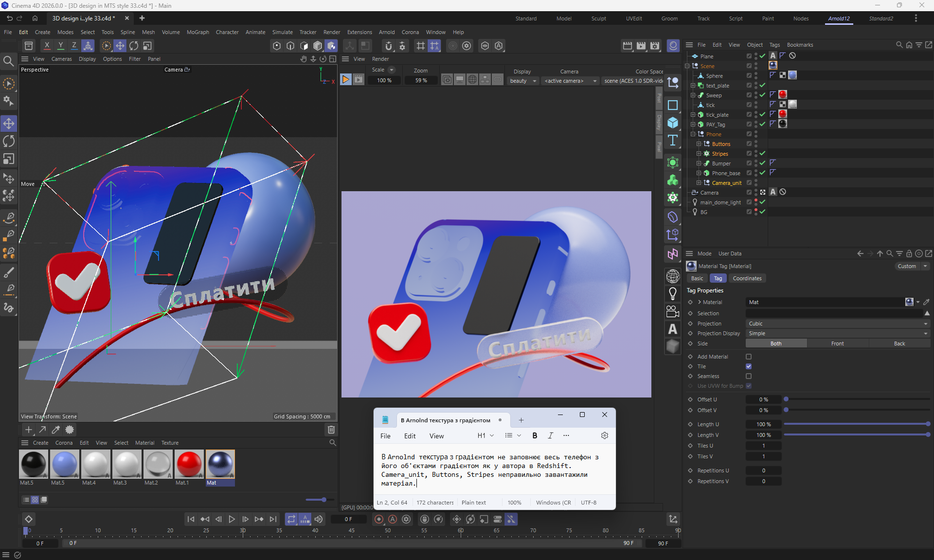This screenshot has width=934, height=560.
Task: Click the Start IPR render play icon
Action: [x=345, y=80]
